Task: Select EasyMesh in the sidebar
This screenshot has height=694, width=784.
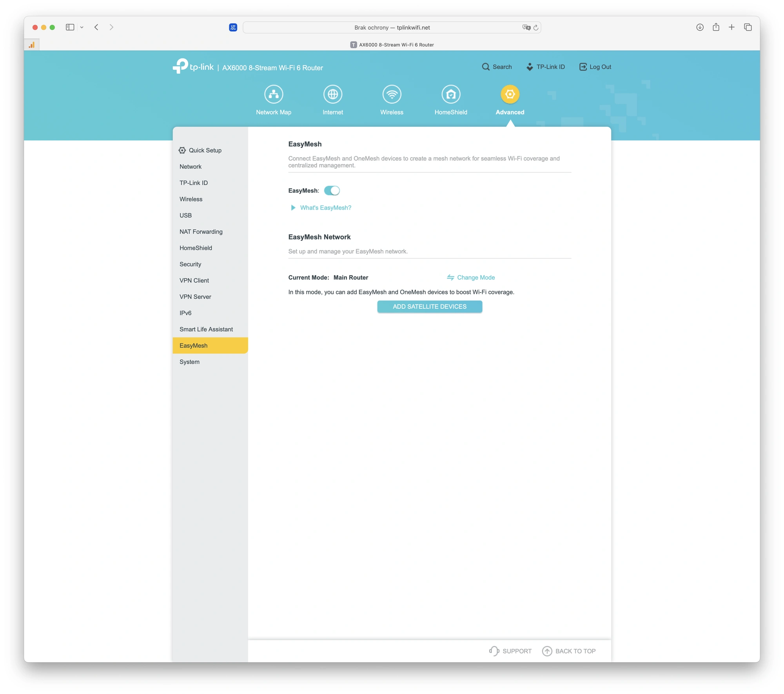Action: [210, 345]
